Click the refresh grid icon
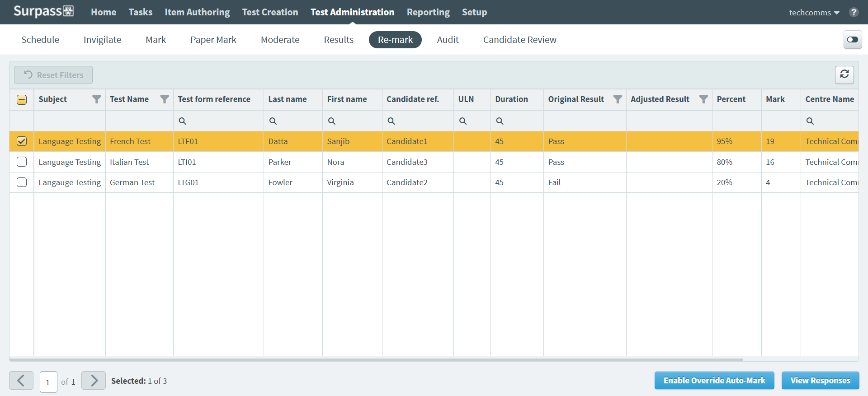Screen dimensions: 868x396 point(844,75)
